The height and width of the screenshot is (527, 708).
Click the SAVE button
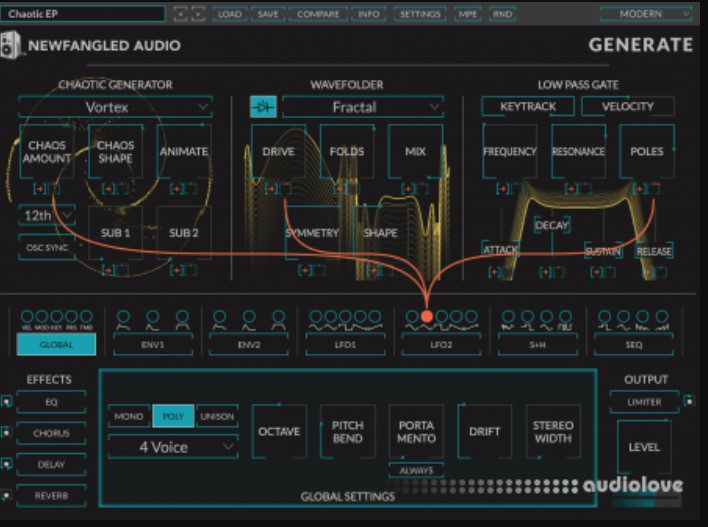(x=268, y=14)
